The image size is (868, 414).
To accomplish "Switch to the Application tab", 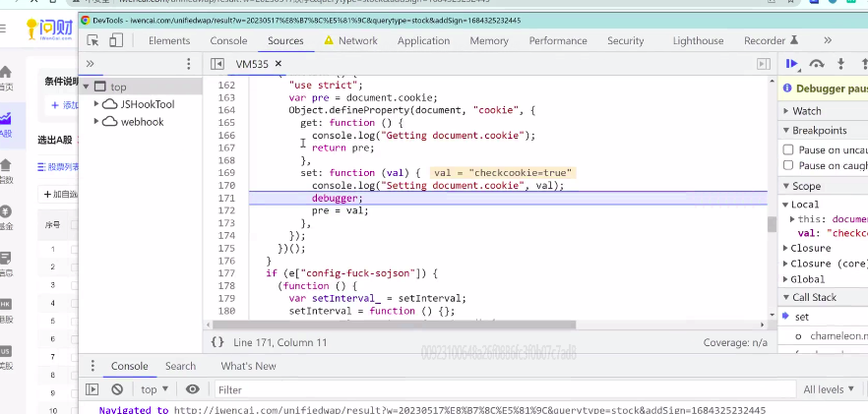I will 423,40.
